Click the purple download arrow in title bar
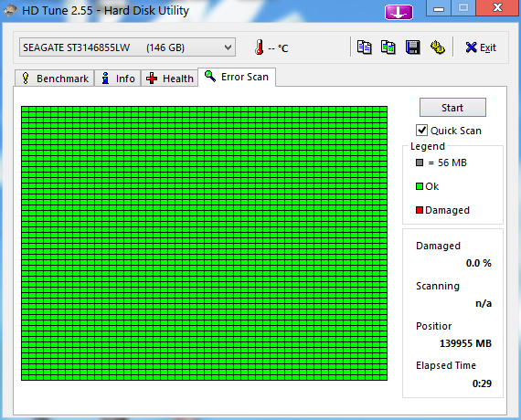Viewport: 521px width, 420px height. pyautogui.click(x=399, y=12)
